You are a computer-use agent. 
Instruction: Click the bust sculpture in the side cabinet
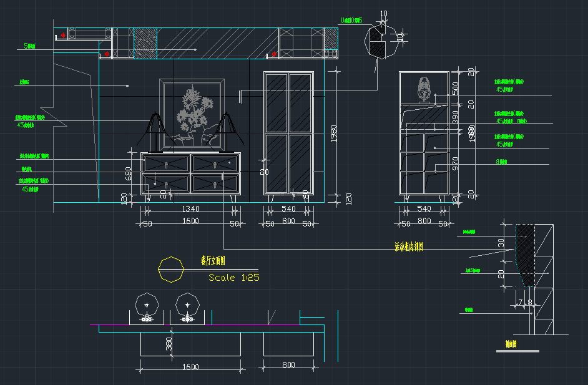pyautogui.click(x=424, y=88)
